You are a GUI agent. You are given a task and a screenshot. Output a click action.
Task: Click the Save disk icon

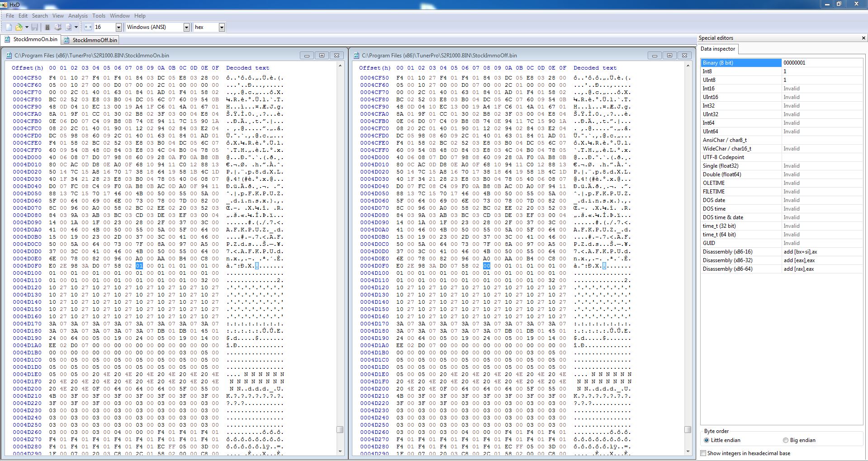pyautogui.click(x=35, y=27)
